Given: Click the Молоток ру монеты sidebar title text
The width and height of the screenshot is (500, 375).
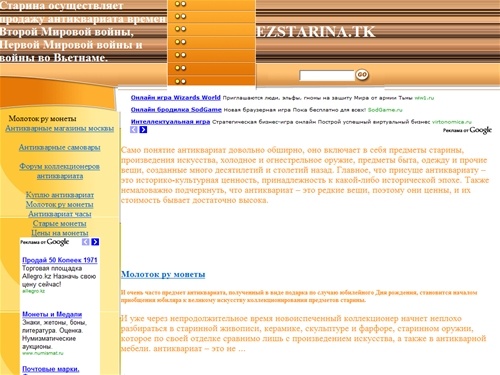Looking at the screenshot, I should (x=42, y=119).
